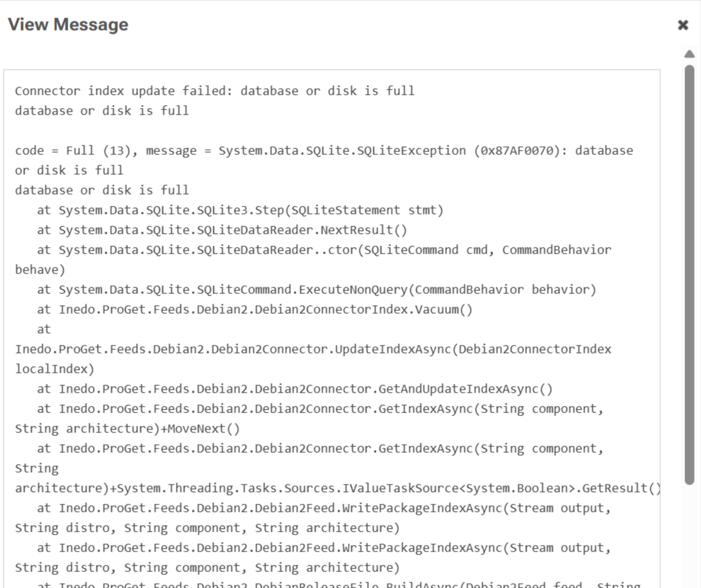Click the scrollbar up arrow
701x588 pixels.
coord(689,54)
